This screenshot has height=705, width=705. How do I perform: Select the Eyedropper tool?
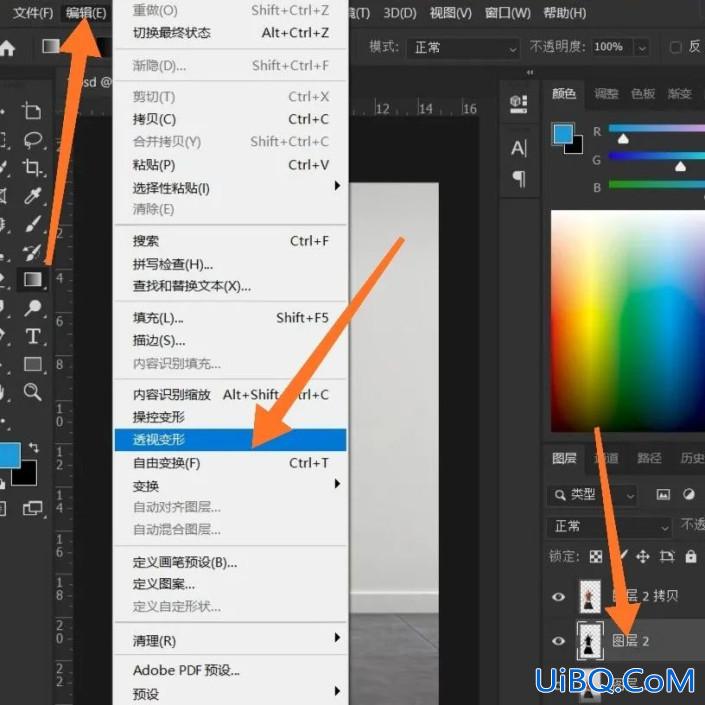33,196
